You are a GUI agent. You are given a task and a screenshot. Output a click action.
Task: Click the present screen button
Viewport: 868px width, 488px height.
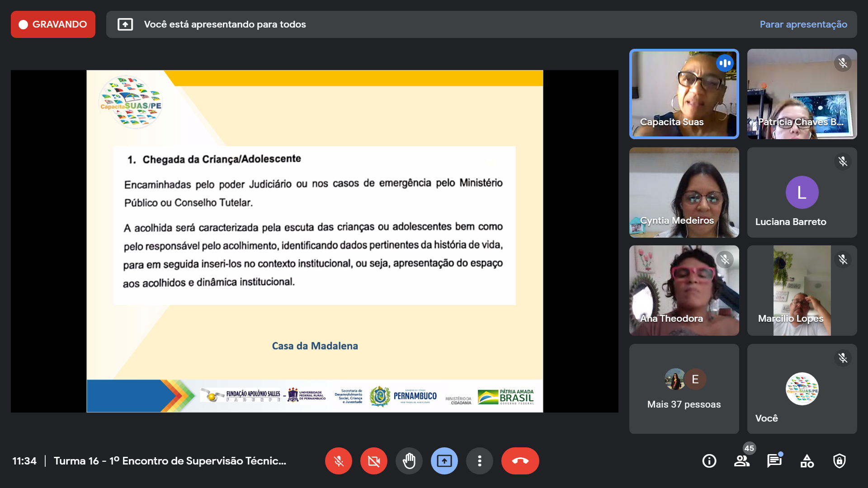tap(444, 461)
